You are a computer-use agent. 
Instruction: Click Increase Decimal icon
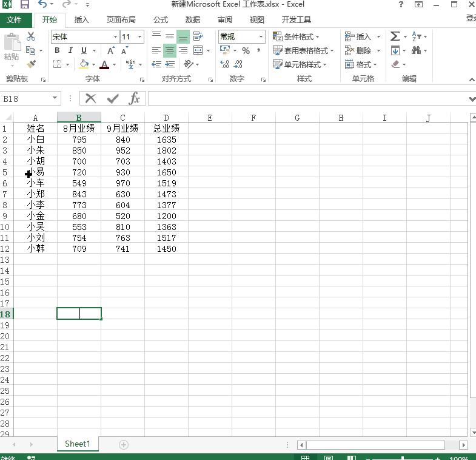point(225,64)
